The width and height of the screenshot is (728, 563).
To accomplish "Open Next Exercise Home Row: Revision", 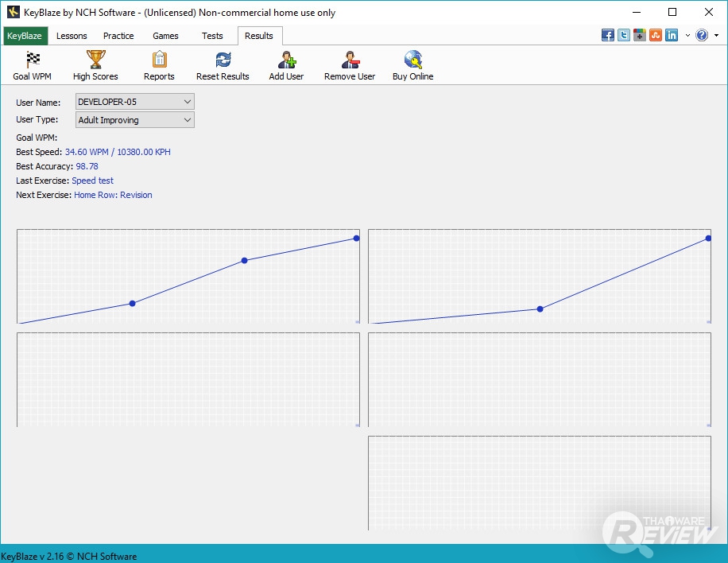I will [113, 195].
